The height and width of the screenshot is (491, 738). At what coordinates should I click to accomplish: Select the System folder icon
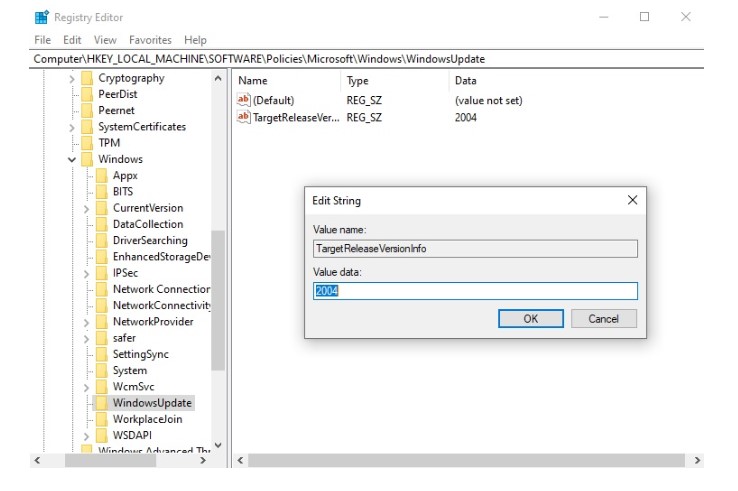click(x=102, y=370)
